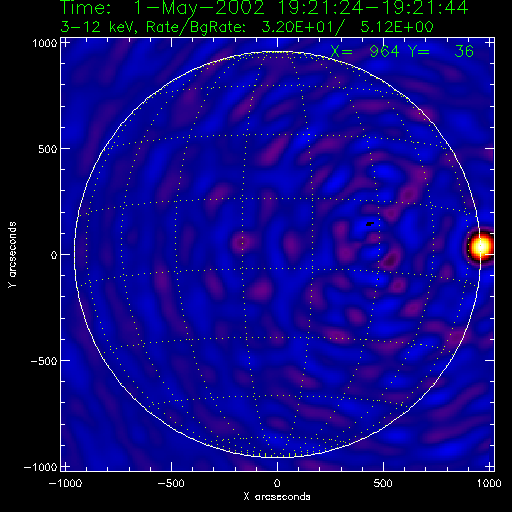
Task: Click the -1000 tick label on X axis
Action: [65, 483]
